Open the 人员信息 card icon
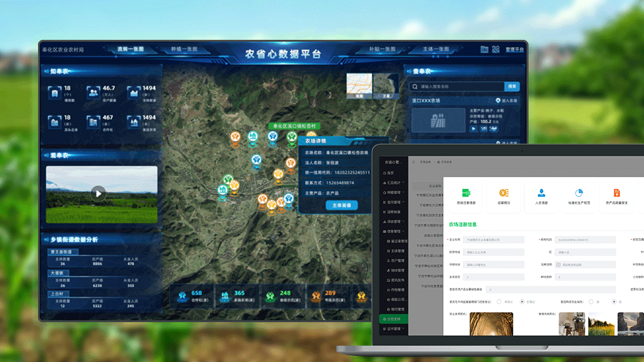The width and height of the screenshot is (644, 362). tap(541, 193)
